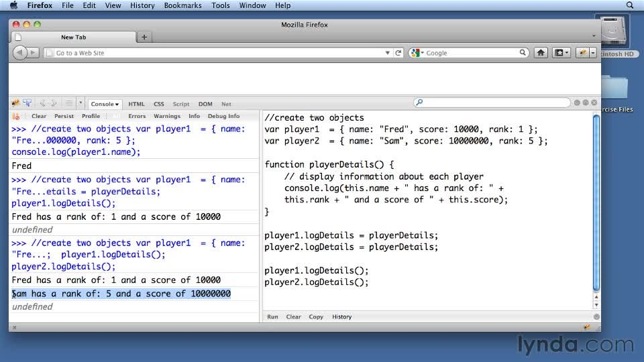
Task: Switch to the CSS panel
Action: click(x=159, y=104)
